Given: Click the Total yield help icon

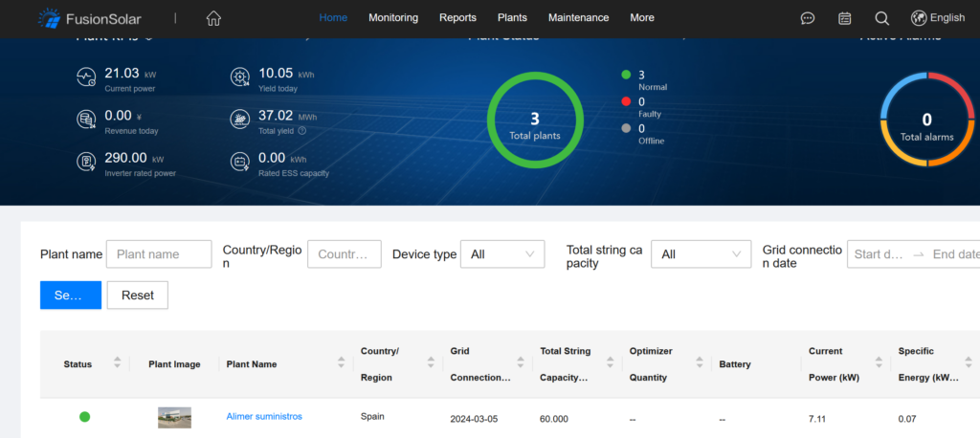Looking at the screenshot, I should (x=302, y=131).
